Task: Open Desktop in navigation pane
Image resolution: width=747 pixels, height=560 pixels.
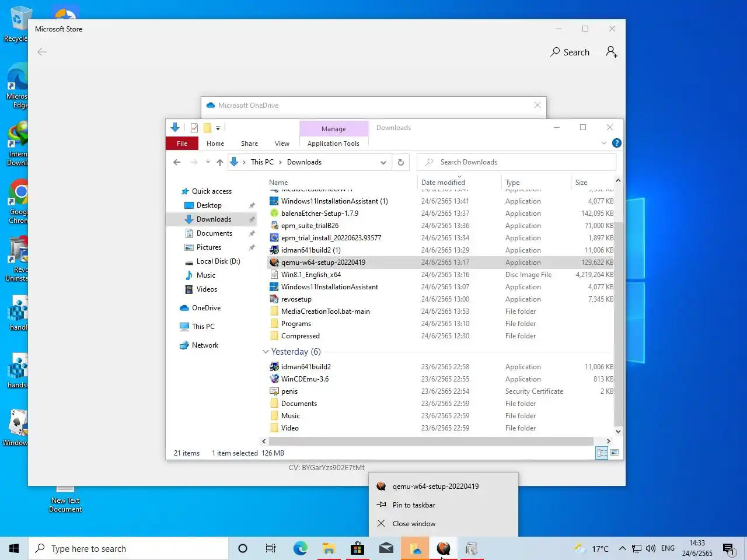Action: click(209, 205)
